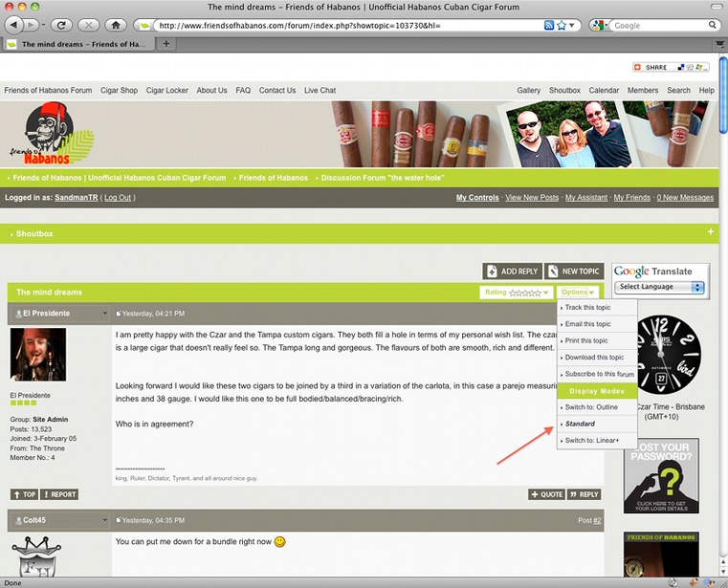Bookmark this page with the star icon
Screen dimensions: 728x588
pyautogui.click(x=562, y=25)
